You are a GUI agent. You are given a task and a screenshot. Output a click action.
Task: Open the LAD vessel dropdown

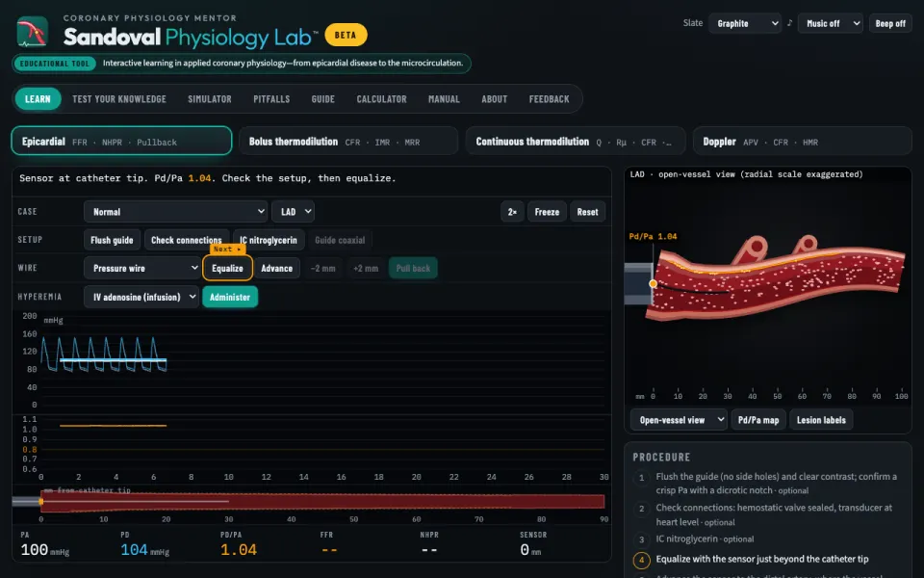(x=293, y=212)
